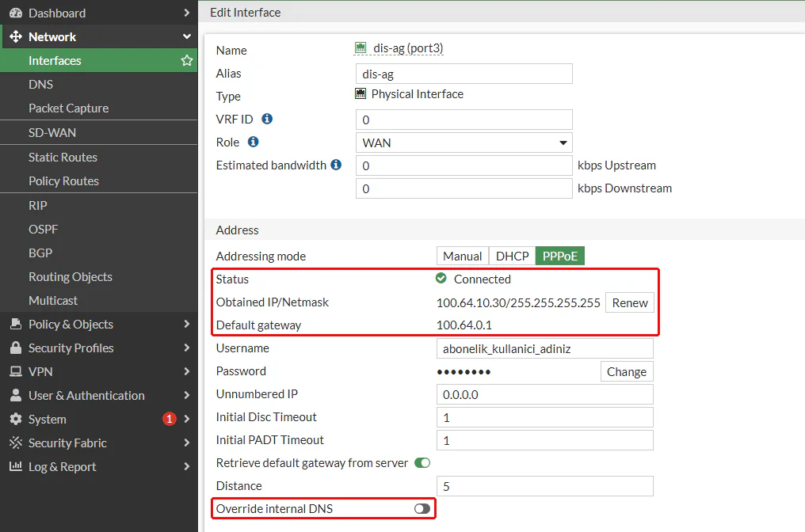
Task: Click the Log & Report chart icon
Action: click(x=16, y=466)
